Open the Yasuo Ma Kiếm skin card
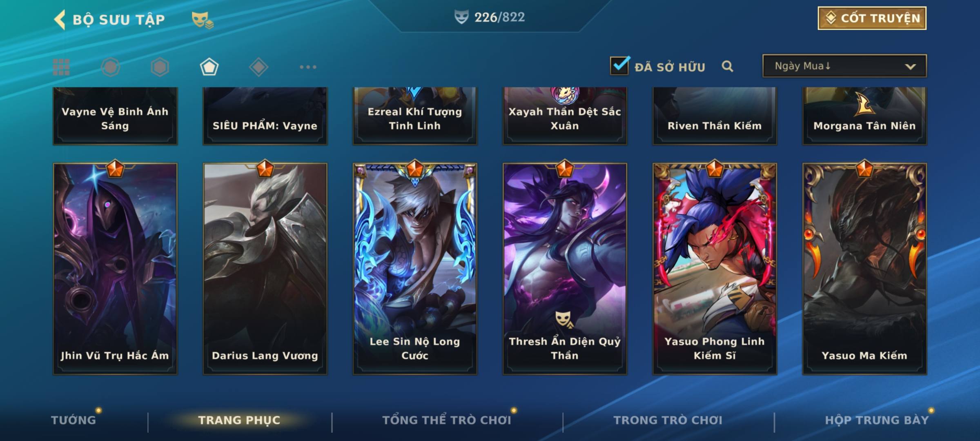The image size is (980, 441). [x=864, y=269]
